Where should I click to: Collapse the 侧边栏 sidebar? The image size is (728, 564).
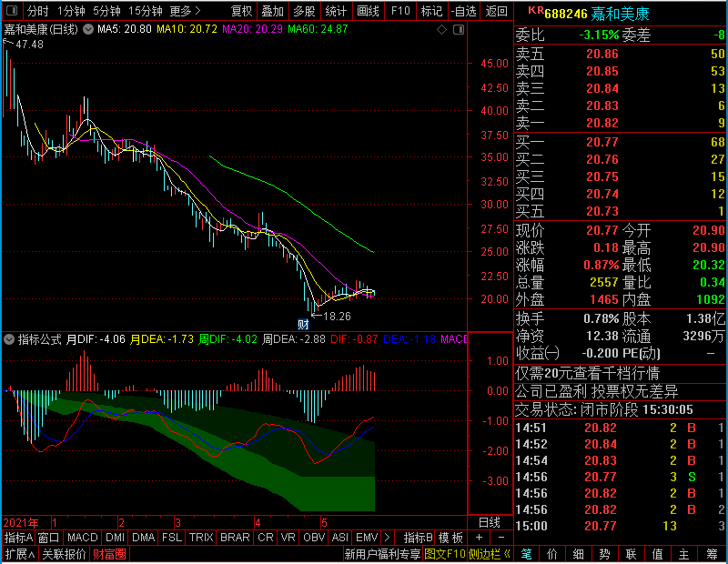(x=490, y=554)
